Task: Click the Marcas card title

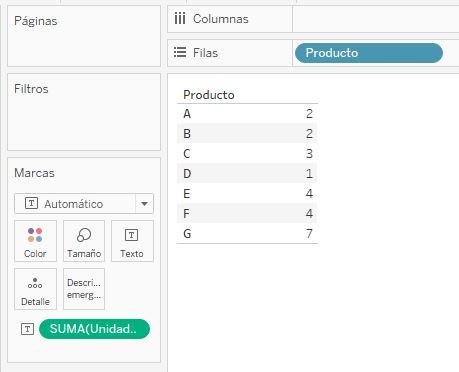Action: (x=34, y=173)
